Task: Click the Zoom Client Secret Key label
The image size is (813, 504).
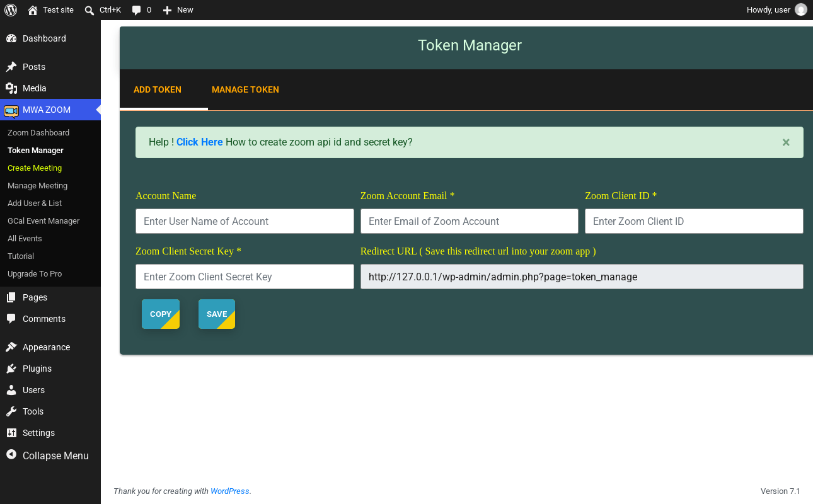Action: 188,251
